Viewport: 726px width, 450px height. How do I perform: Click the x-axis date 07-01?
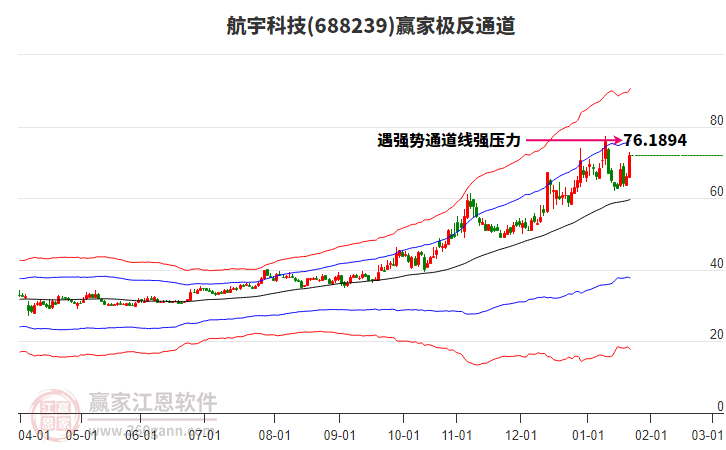point(204,436)
